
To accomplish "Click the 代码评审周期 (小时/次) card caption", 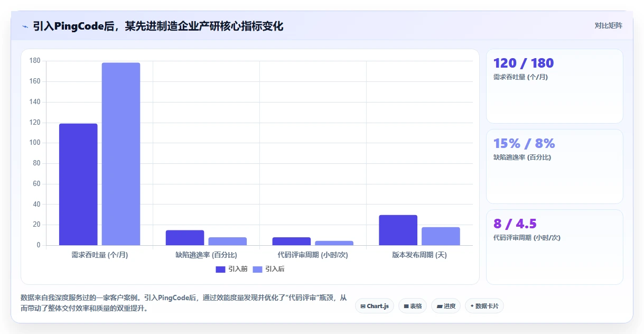I will tap(527, 238).
